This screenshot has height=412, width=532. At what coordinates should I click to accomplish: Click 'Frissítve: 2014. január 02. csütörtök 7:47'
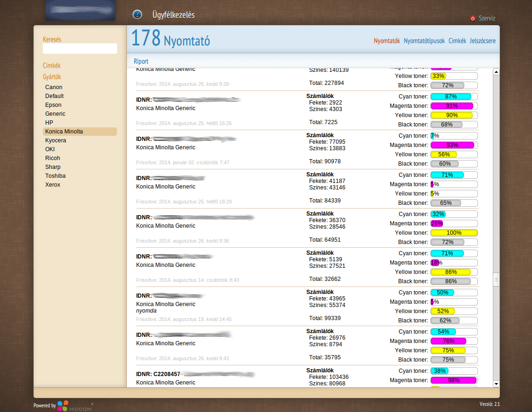182,163
